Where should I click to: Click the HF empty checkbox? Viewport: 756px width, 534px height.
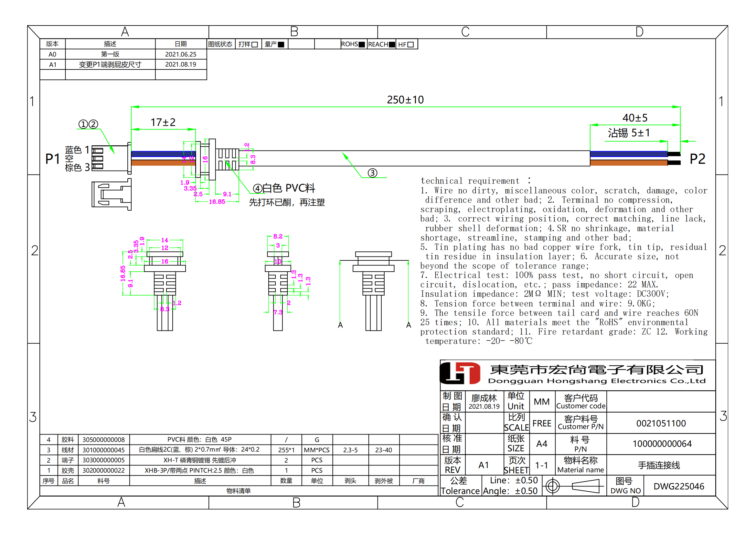tap(410, 44)
